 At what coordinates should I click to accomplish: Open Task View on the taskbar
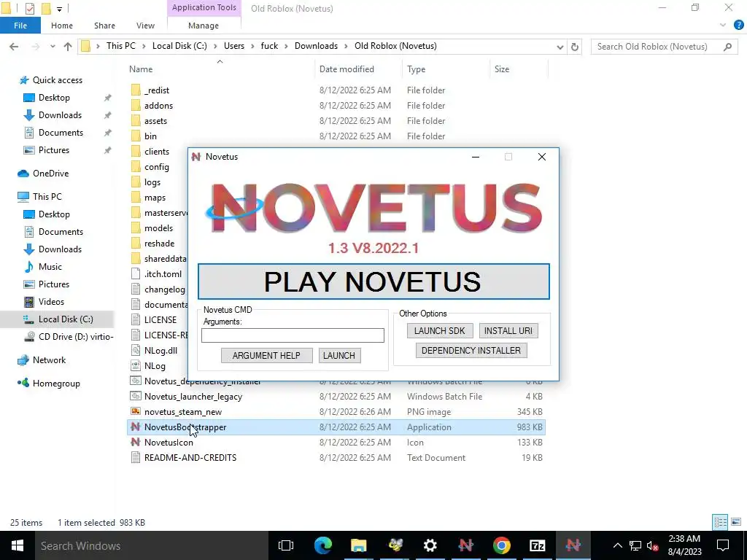point(286,545)
